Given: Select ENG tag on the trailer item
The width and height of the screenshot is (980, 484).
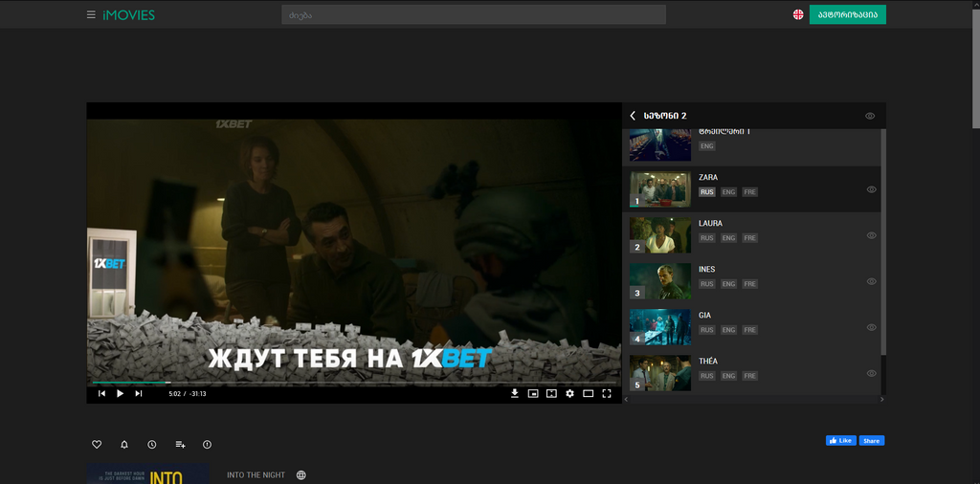Looking at the screenshot, I should pyautogui.click(x=707, y=146).
